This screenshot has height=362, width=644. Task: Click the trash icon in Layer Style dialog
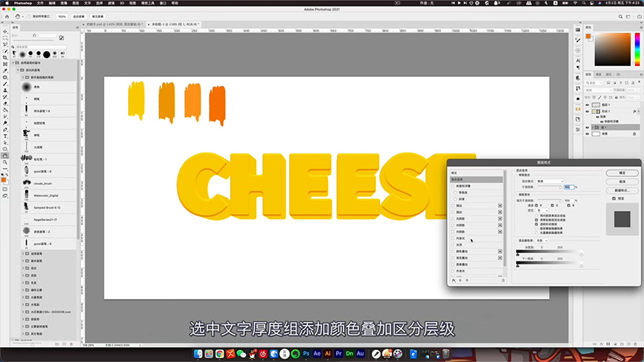click(x=503, y=281)
